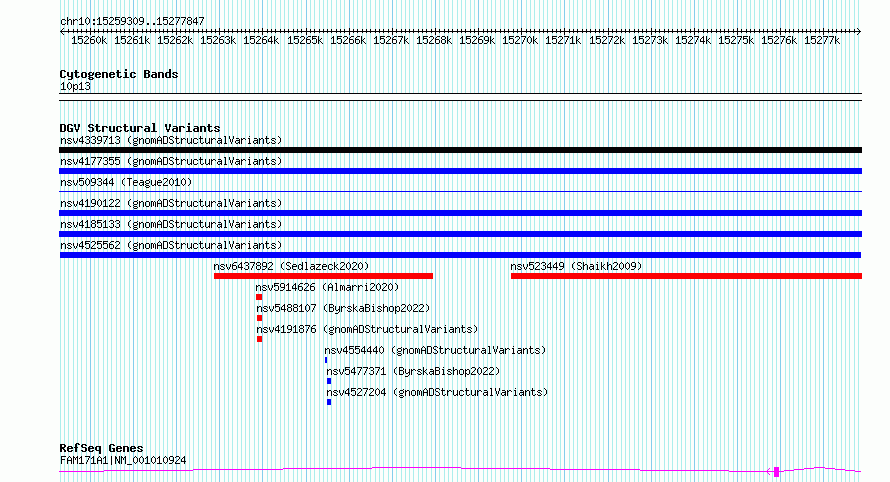Open the nsv523449 (Shaikh2009) label
Image resolution: width=890 pixels, height=482 pixels.
click(576, 266)
